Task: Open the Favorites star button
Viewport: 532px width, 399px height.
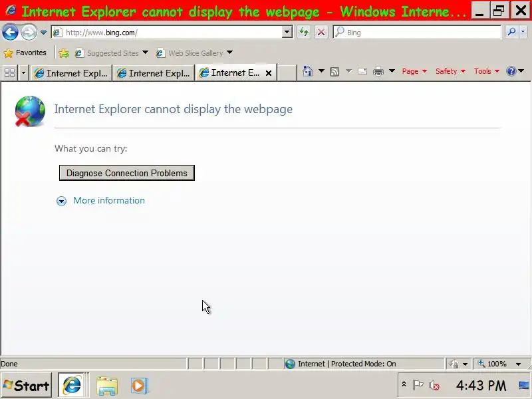Action: tap(25, 53)
